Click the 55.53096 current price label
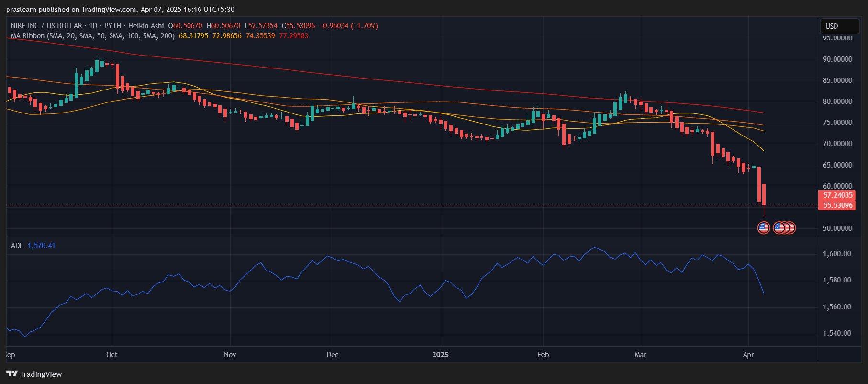Image resolution: width=868 pixels, height=384 pixels. click(838, 205)
